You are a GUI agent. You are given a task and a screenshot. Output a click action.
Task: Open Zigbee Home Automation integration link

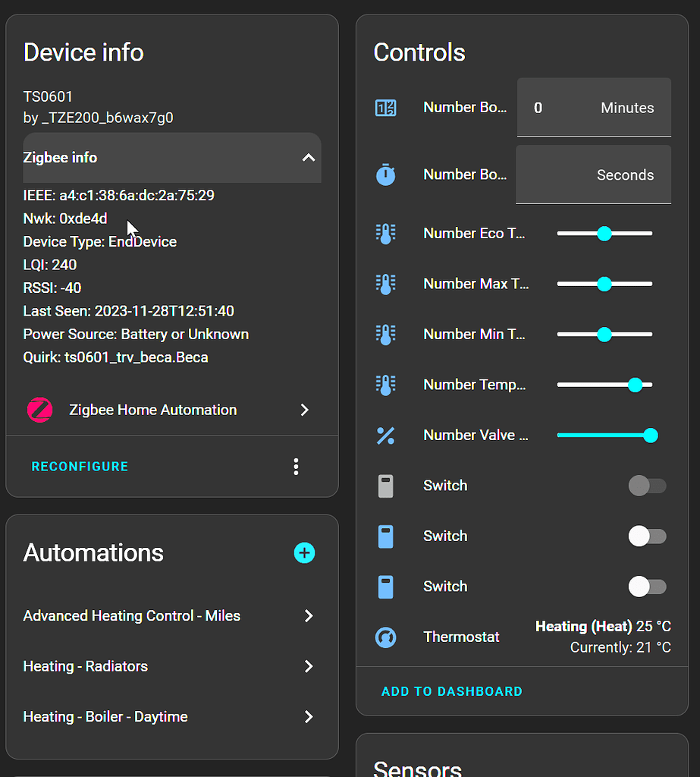(172, 410)
